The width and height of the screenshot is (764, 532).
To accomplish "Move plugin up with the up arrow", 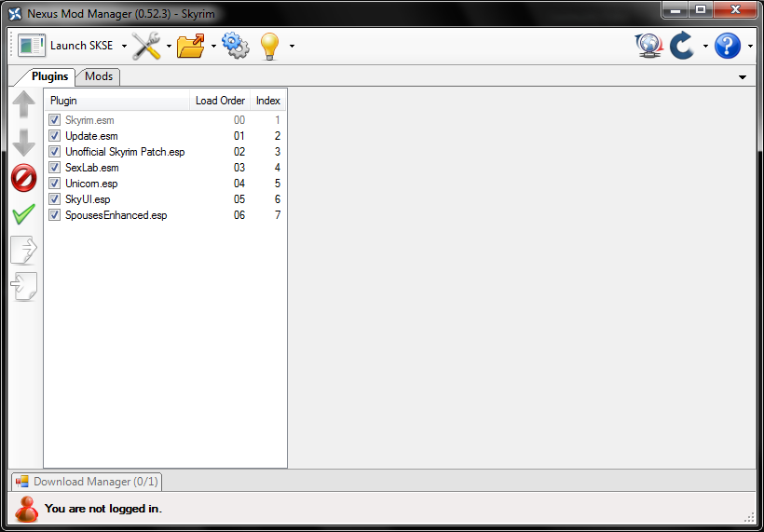I will coord(24,104).
